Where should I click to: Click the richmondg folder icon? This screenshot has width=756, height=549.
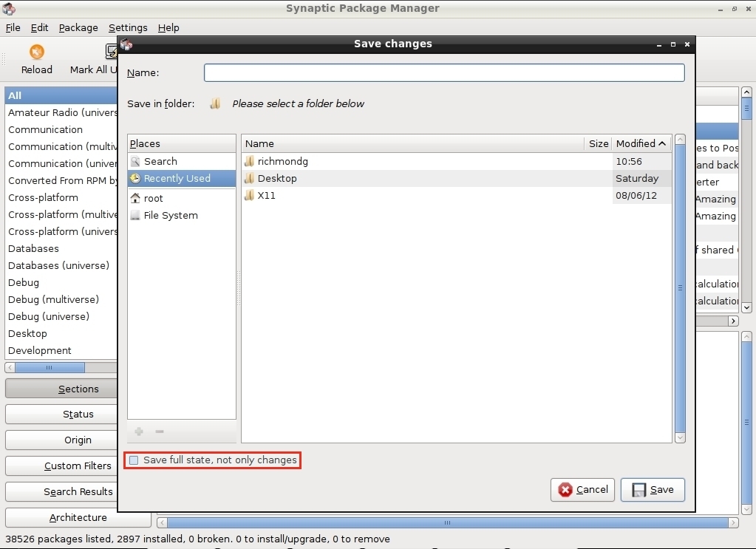click(249, 161)
